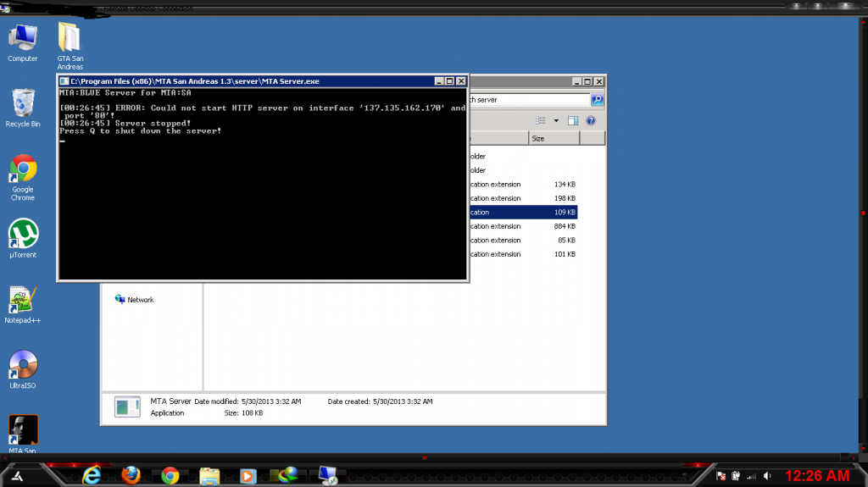Click the search server input field

click(x=530, y=99)
